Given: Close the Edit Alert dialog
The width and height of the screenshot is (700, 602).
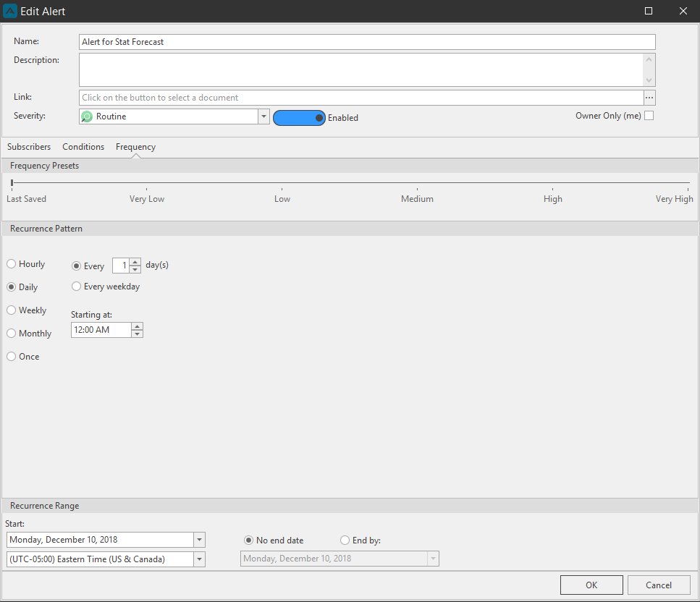Looking at the screenshot, I should click(683, 11).
